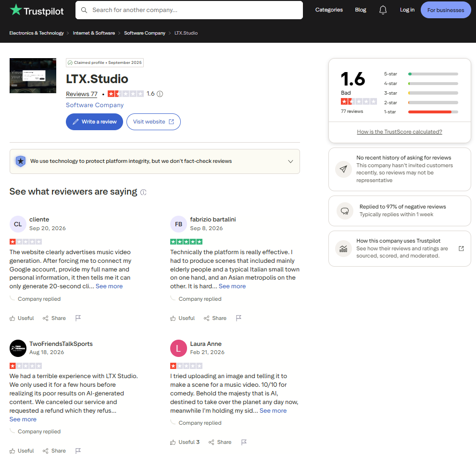Click the FB avatar of fabrizio bartalini
476x454 pixels.
coord(178,224)
